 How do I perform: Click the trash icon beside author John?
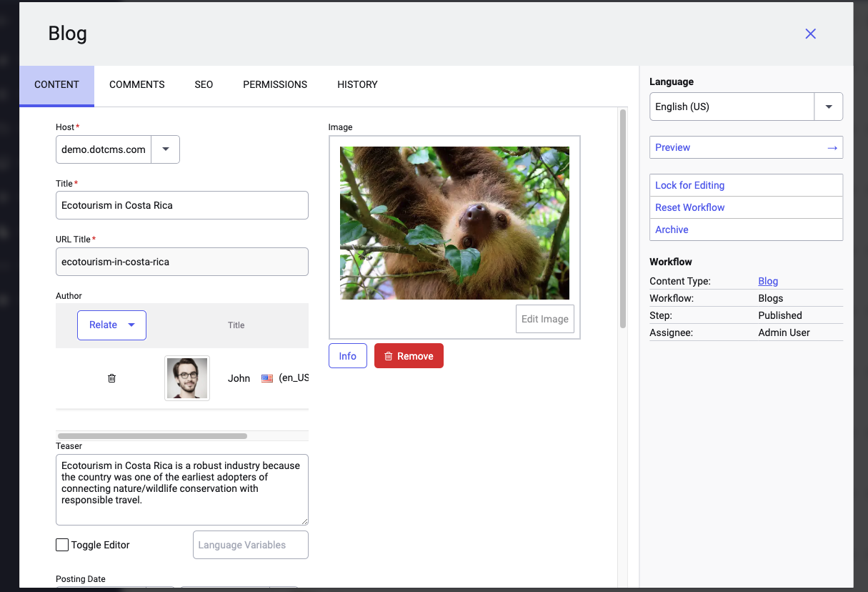pos(111,378)
